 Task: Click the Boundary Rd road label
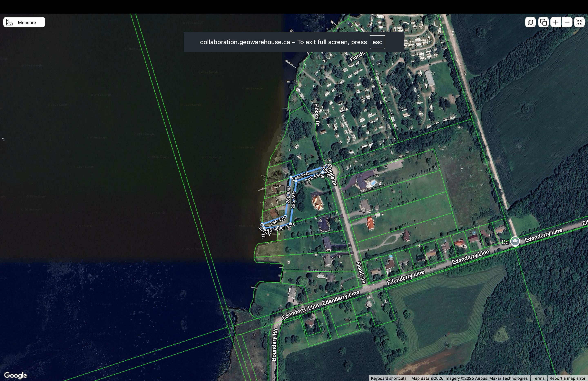click(x=274, y=345)
